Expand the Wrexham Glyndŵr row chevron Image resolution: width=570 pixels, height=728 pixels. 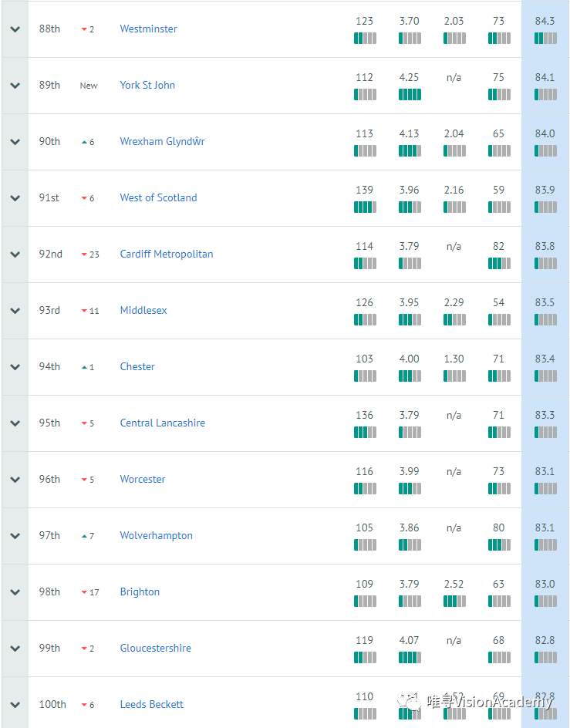pyautogui.click(x=15, y=142)
